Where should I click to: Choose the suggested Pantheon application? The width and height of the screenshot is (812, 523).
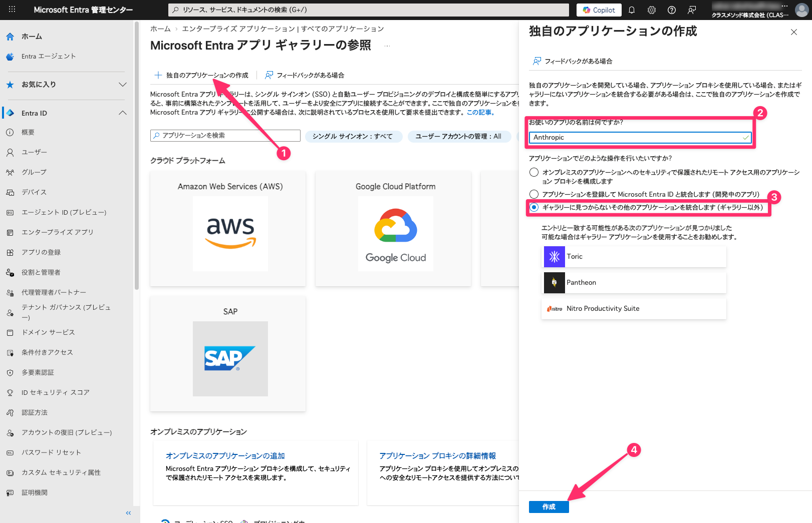point(634,283)
